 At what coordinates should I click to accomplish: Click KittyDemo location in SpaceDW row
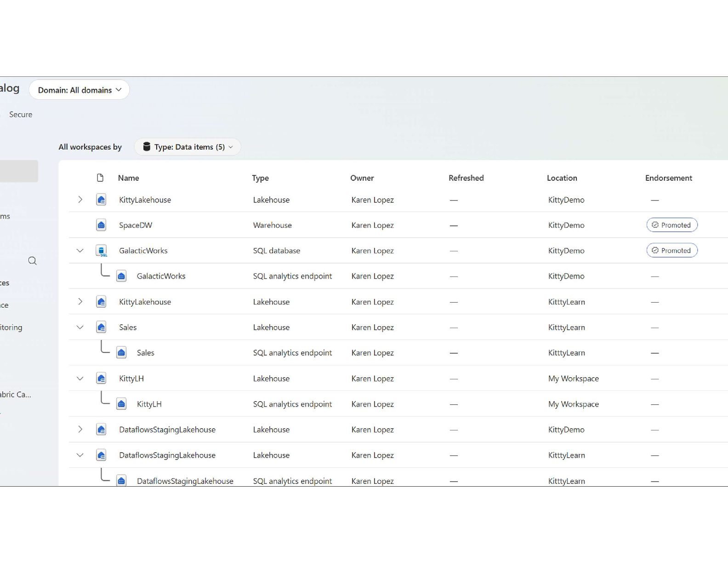[566, 225]
